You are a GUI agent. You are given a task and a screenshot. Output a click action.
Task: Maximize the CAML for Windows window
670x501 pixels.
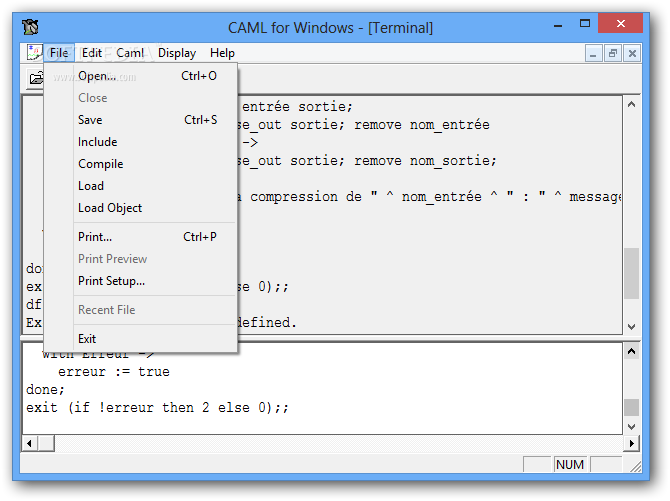[585, 24]
